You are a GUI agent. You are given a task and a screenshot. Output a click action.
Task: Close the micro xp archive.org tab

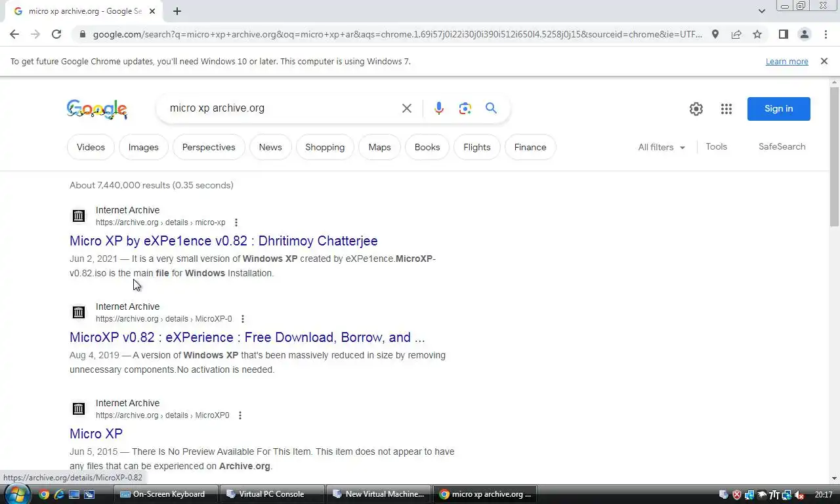(152, 11)
